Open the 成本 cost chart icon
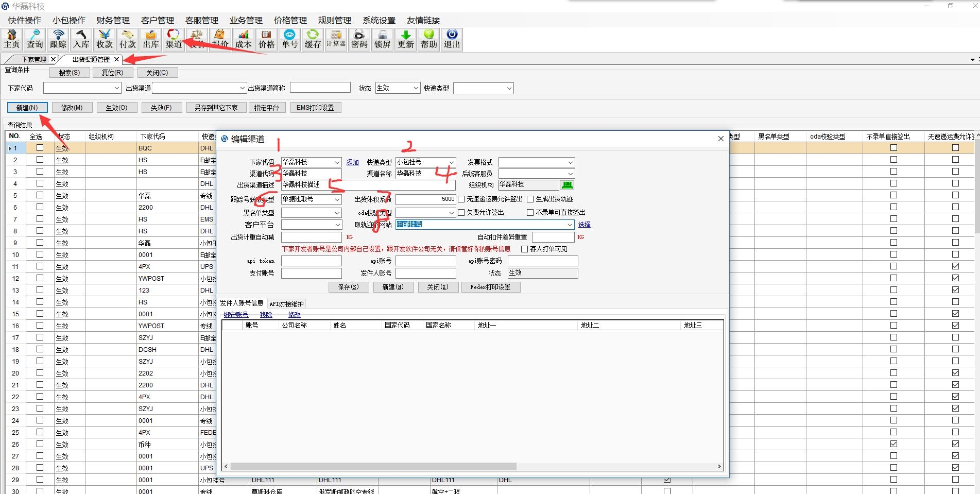Image resolution: width=980 pixels, height=494 pixels. [x=243, y=39]
